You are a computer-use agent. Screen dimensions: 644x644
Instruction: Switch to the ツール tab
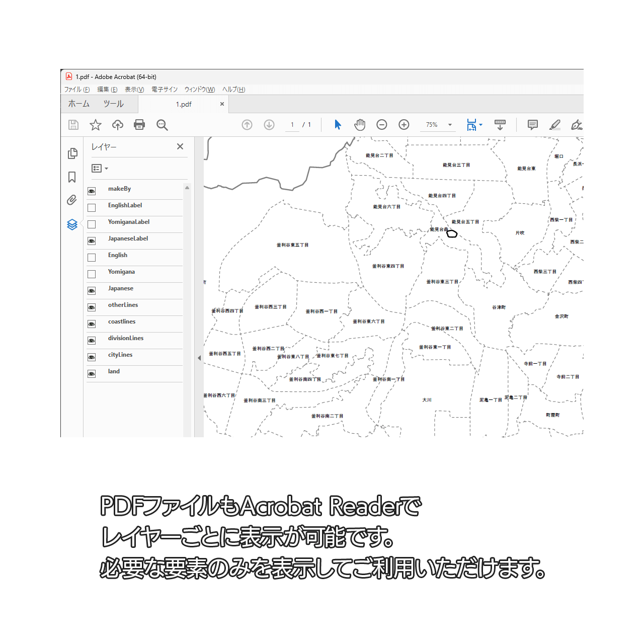pyautogui.click(x=114, y=104)
